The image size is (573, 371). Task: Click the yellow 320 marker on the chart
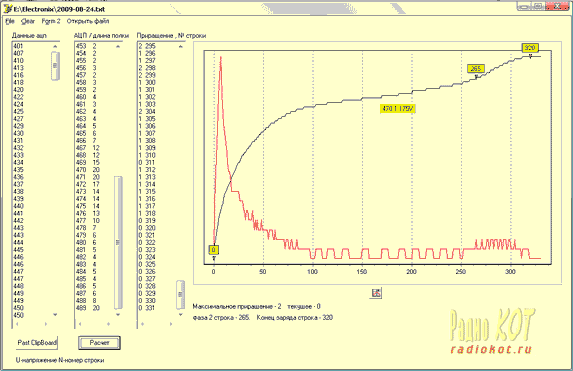530,48
